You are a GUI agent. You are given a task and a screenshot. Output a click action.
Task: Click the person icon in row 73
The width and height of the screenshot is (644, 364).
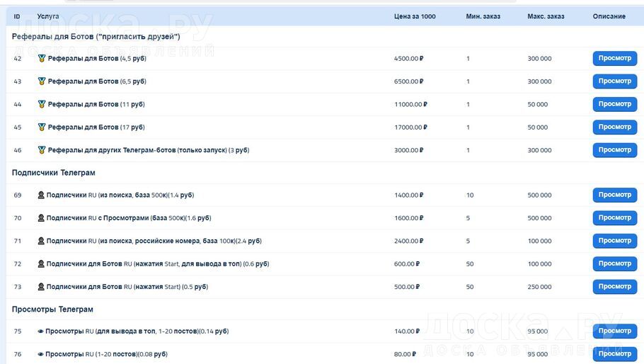tap(41, 288)
